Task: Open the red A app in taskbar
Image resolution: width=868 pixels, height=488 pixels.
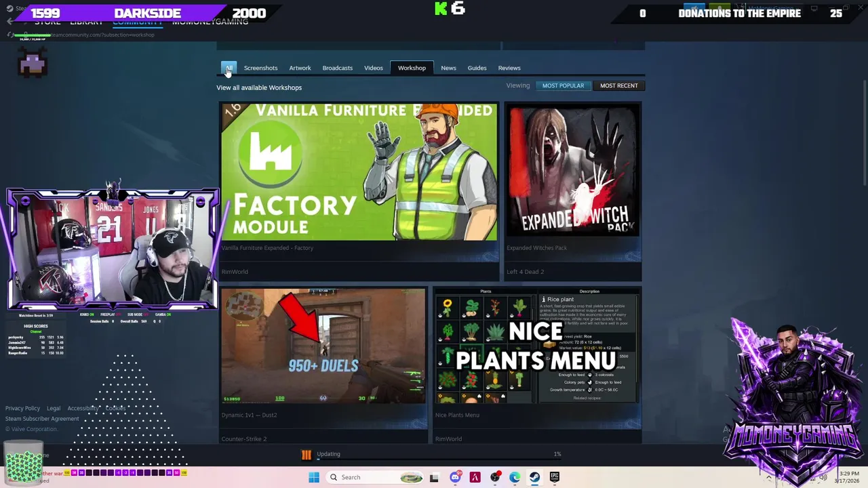Action: [x=475, y=477]
